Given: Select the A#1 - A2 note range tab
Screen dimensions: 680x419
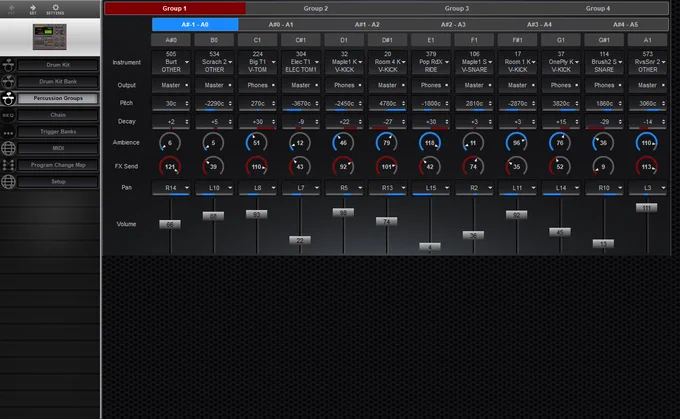Looking at the screenshot, I should pos(367,25).
